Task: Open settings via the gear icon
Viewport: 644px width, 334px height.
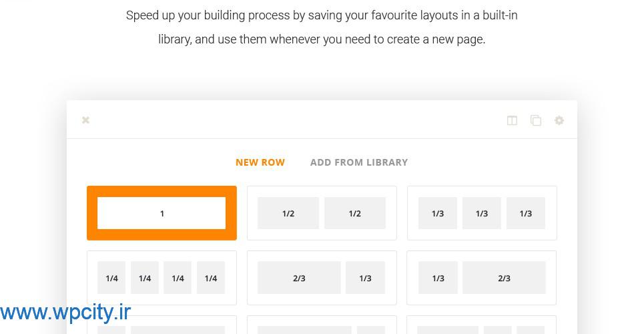Action: (559, 120)
